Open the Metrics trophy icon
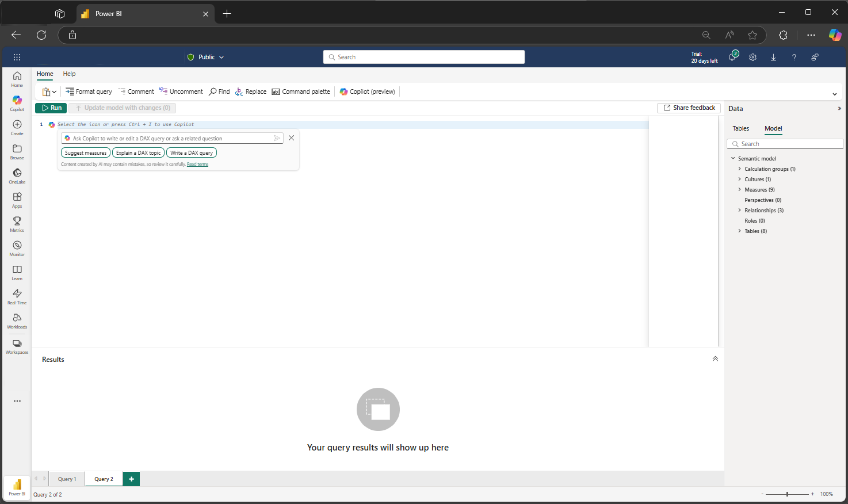The height and width of the screenshot is (504, 848). [17, 224]
